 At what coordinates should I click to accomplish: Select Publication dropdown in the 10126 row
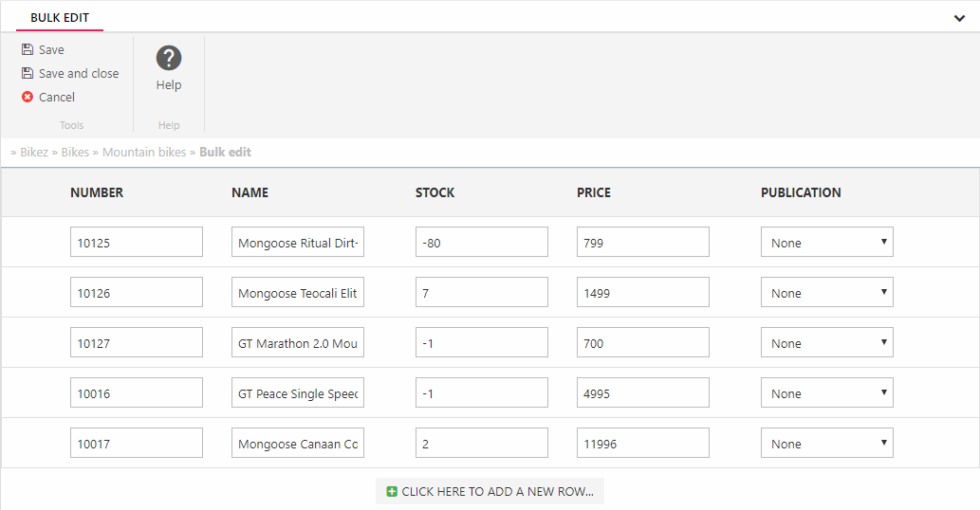point(826,293)
